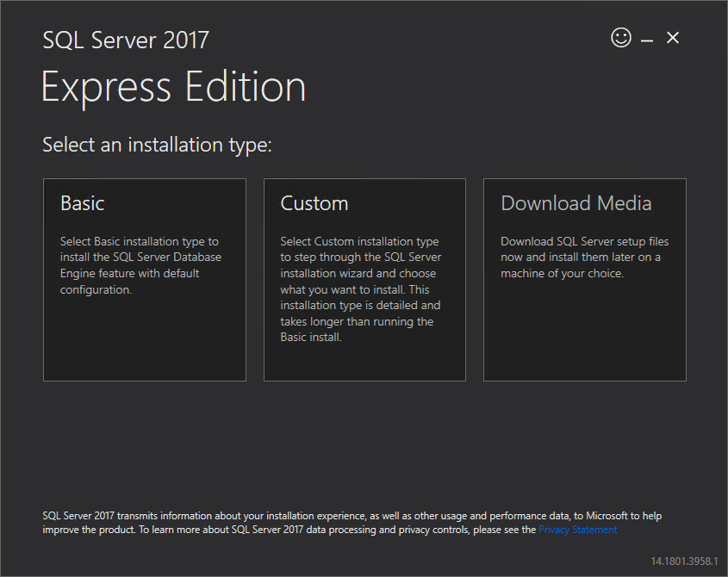Choose the Custom installation tile

(x=364, y=279)
